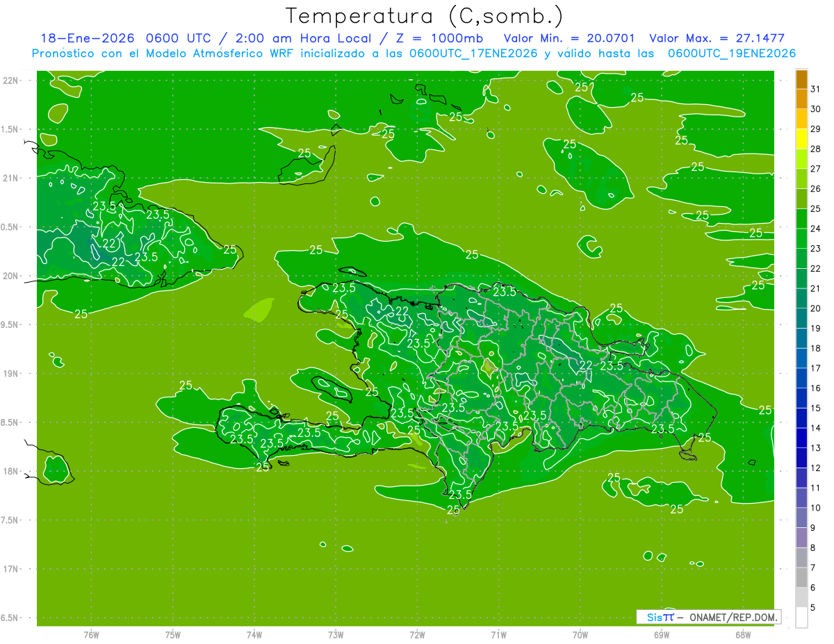Image resolution: width=834 pixels, height=644 pixels.
Task: Select the '15' colorbar scale label
Action: point(816,408)
